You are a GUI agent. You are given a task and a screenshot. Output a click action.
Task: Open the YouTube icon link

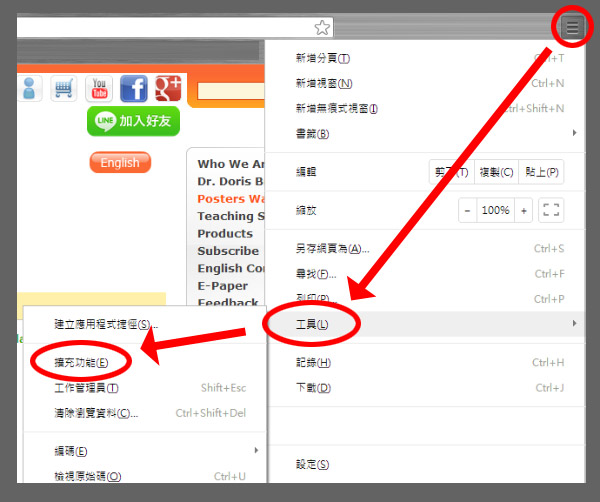click(99, 88)
